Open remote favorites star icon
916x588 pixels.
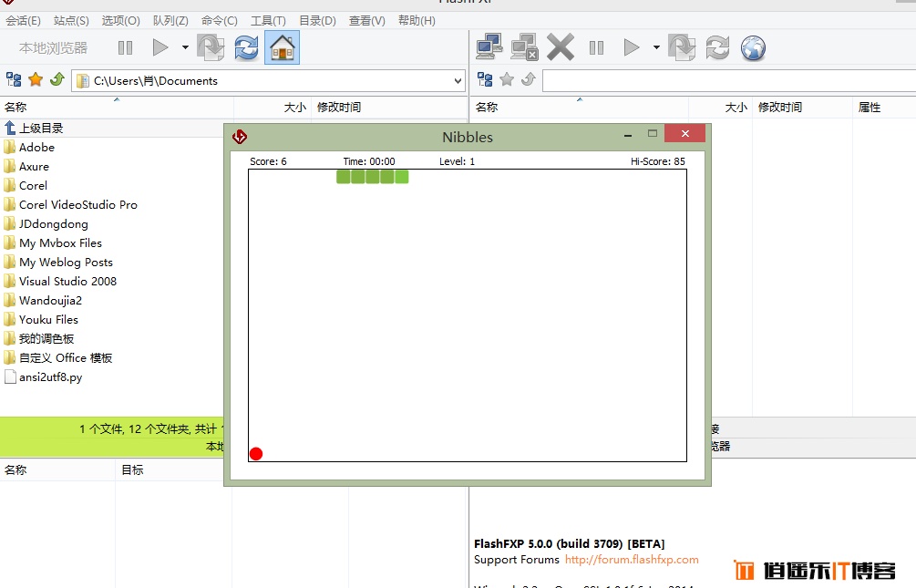[507, 79]
